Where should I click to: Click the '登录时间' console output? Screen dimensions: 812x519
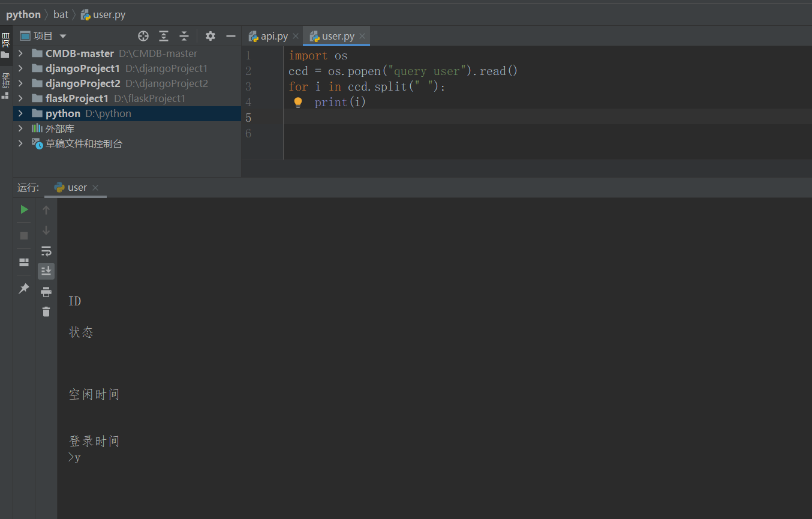(94, 442)
